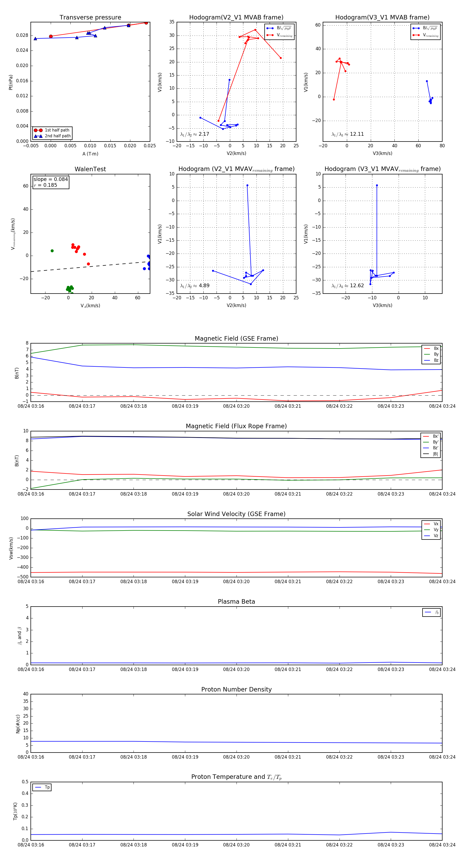Click the "slope = 0.084" annotation
The height and width of the screenshot is (868, 473).
point(51,179)
